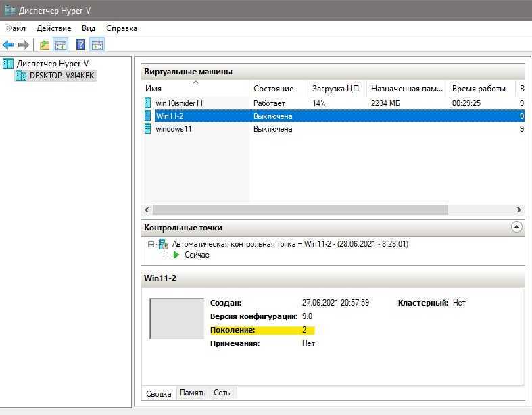
Task: Open the Справка menu
Action: point(122,28)
